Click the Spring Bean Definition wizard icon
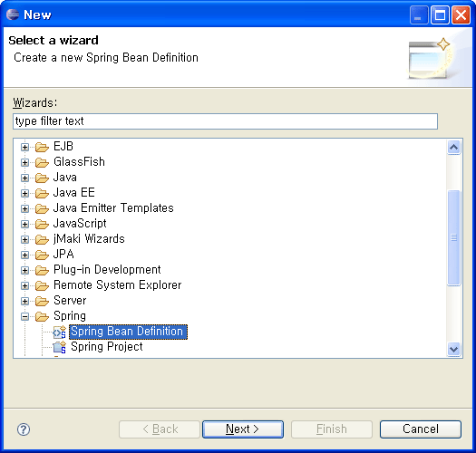 pos(60,332)
